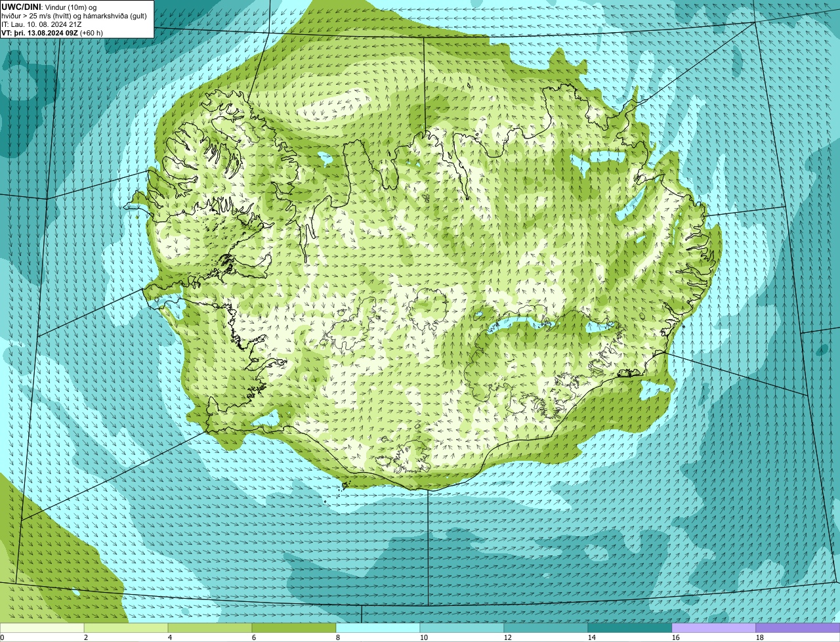The height and width of the screenshot is (642, 840).
Task: Click the "Vindur (10m) og" title text
Action: [70, 7]
